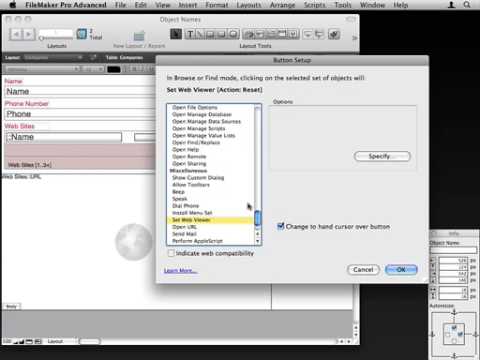Click New Layout / Report icon
Viewport: 480px width, 360px height.
click(x=139, y=35)
